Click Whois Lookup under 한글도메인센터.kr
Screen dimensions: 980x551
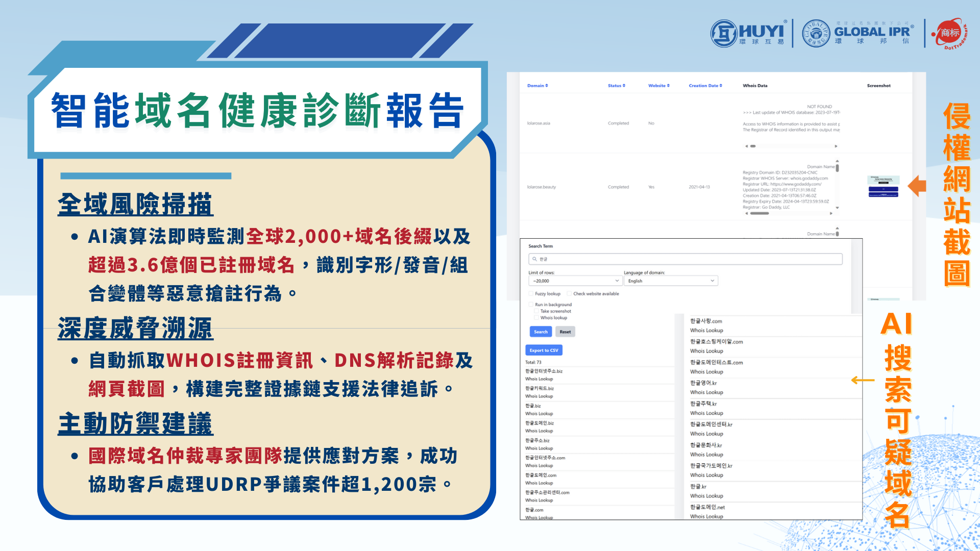(x=706, y=434)
